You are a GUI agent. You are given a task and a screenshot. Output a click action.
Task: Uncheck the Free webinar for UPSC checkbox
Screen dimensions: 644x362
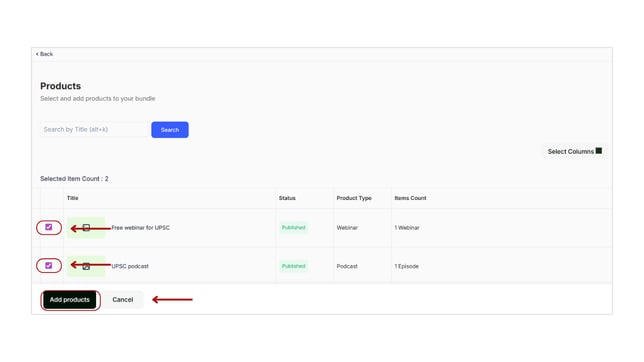48,227
